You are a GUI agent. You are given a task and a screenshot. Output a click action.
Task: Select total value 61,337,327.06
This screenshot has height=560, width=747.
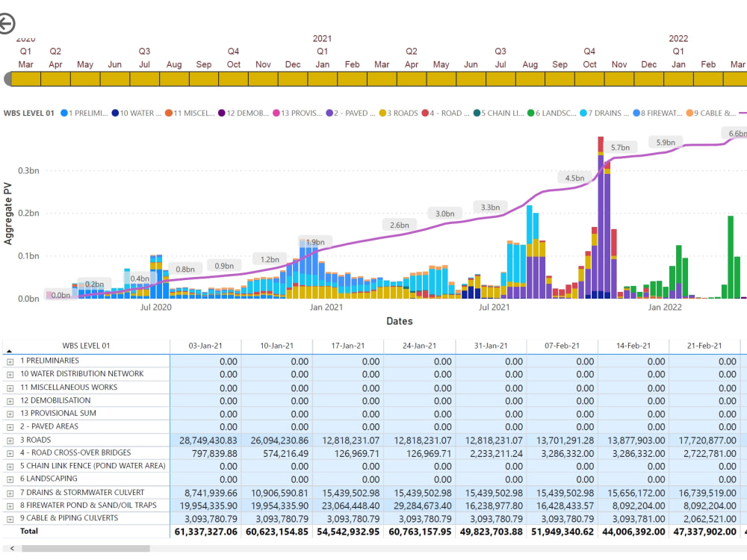click(206, 532)
